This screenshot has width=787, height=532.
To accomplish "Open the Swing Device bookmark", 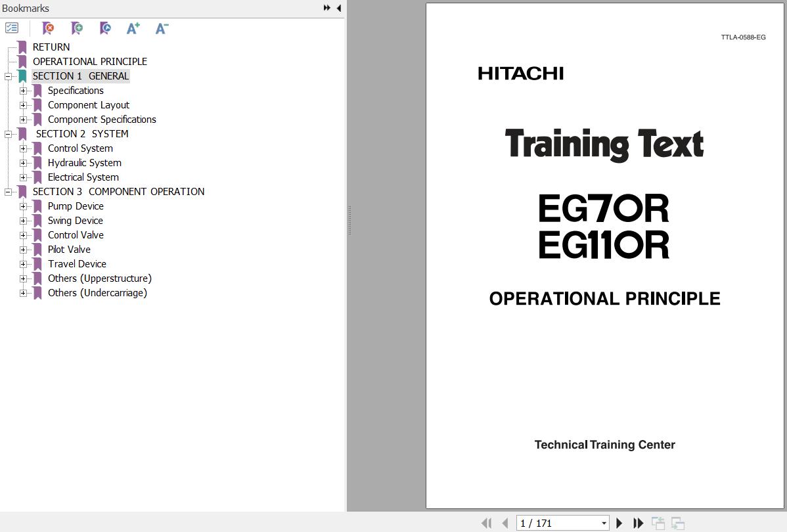I will (76, 221).
